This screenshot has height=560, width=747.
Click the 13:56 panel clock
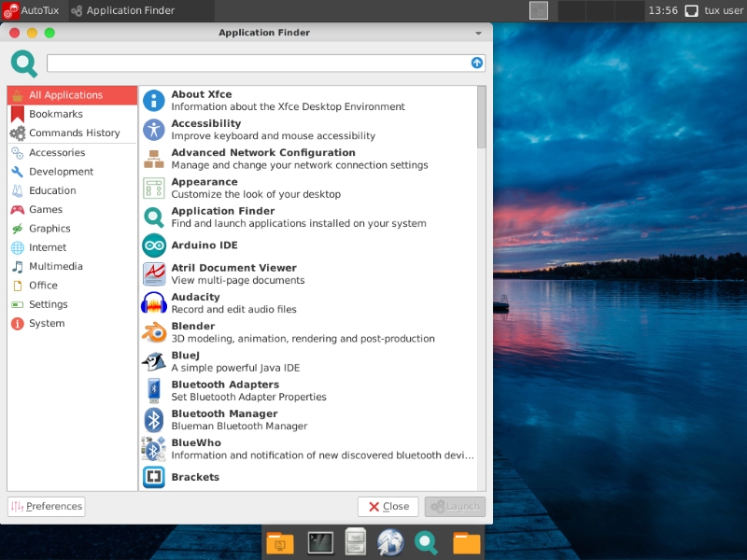pyautogui.click(x=663, y=10)
